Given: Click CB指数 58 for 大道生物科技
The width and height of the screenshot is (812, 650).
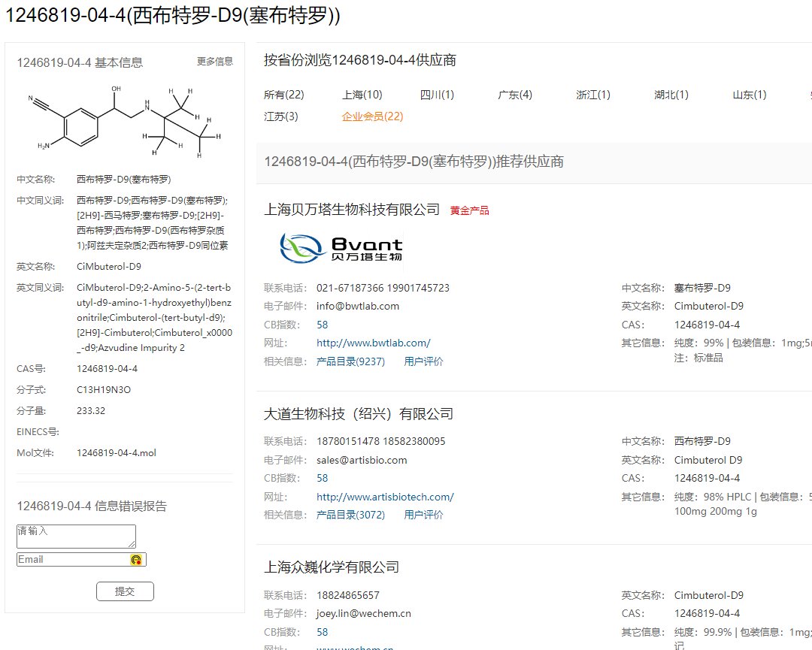Looking at the screenshot, I should [322, 478].
